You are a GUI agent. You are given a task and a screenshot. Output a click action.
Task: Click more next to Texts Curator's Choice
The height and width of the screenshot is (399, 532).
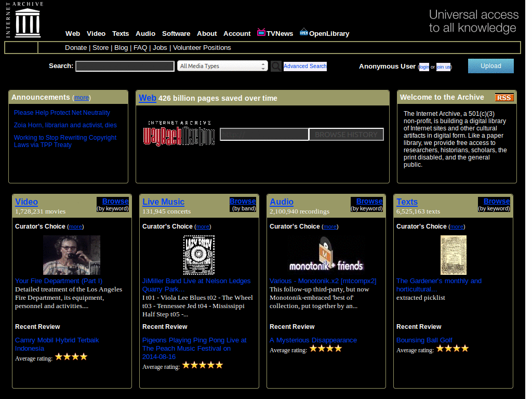457,227
